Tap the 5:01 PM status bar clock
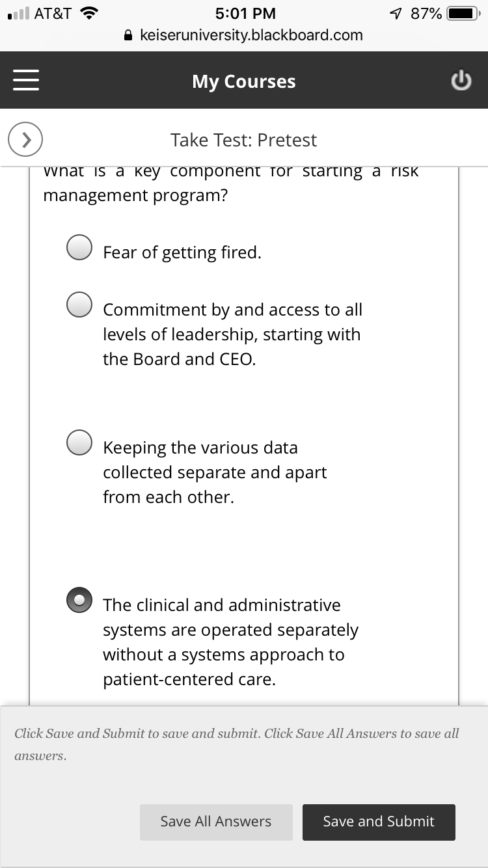488x868 pixels. coord(245,14)
